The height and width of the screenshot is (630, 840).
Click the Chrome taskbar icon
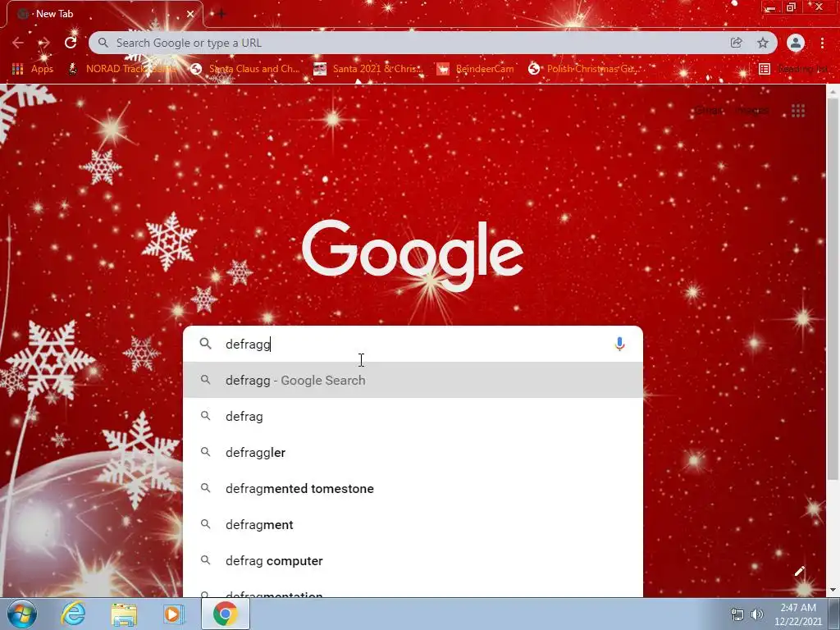pos(225,614)
